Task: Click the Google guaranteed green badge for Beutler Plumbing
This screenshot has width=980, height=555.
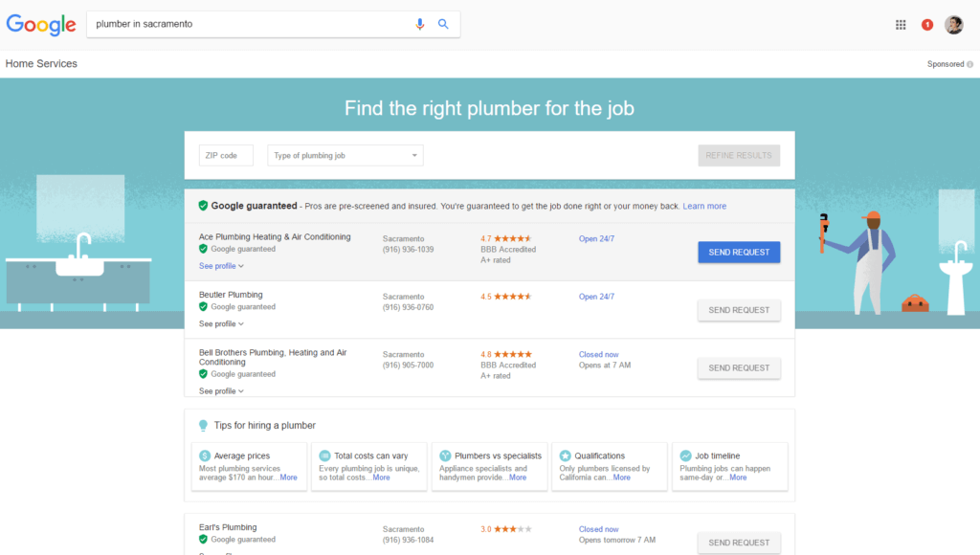Action: coord(202,307)
